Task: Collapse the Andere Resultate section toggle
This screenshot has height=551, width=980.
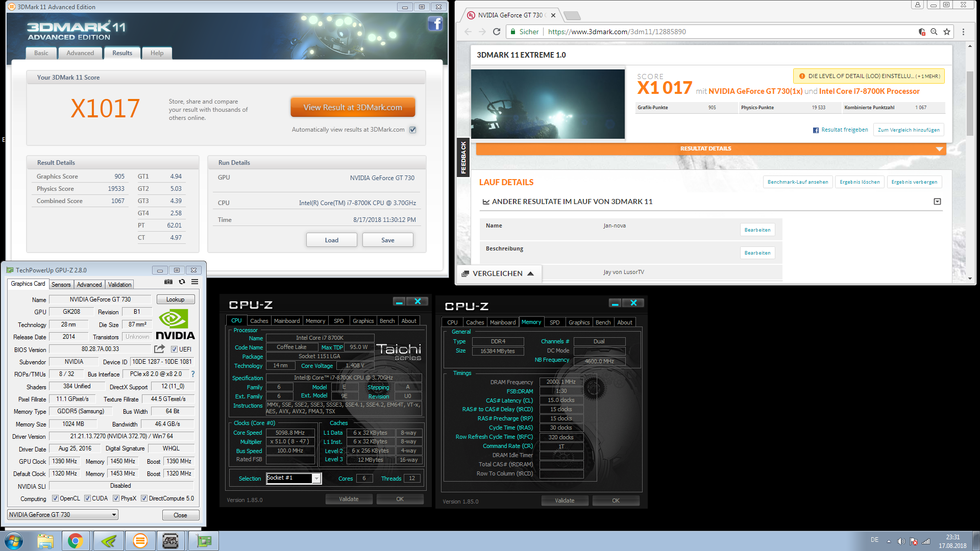Action: (x=937, y=202)
